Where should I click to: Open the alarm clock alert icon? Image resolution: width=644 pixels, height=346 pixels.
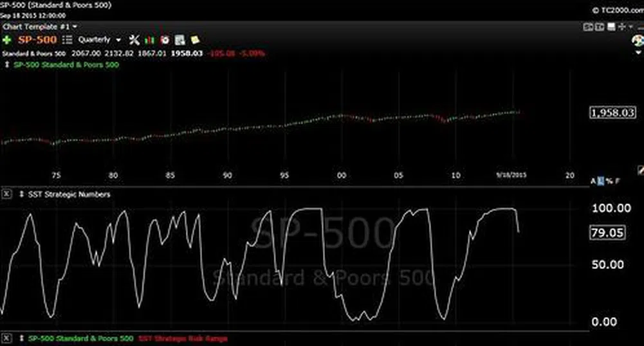[x=165, y=40]
